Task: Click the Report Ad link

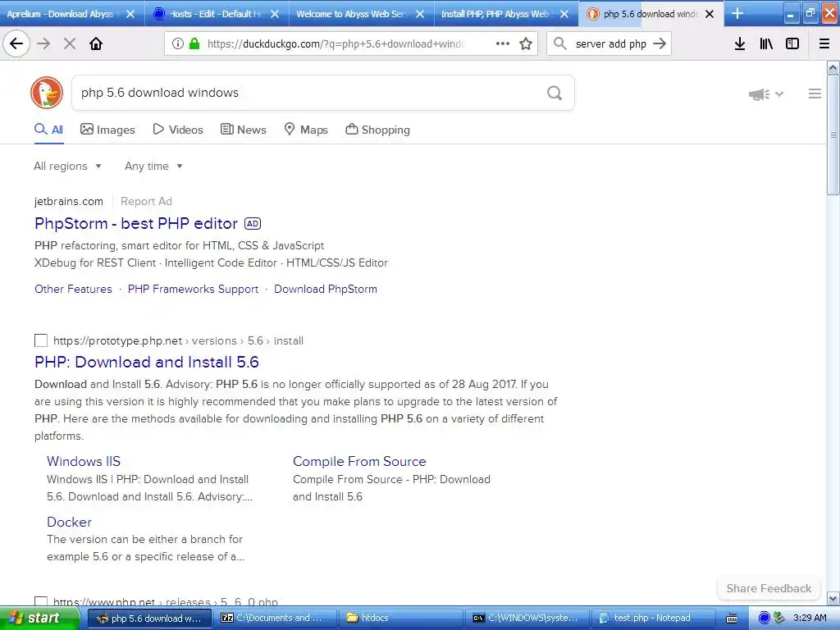Action: pos(146,202)
